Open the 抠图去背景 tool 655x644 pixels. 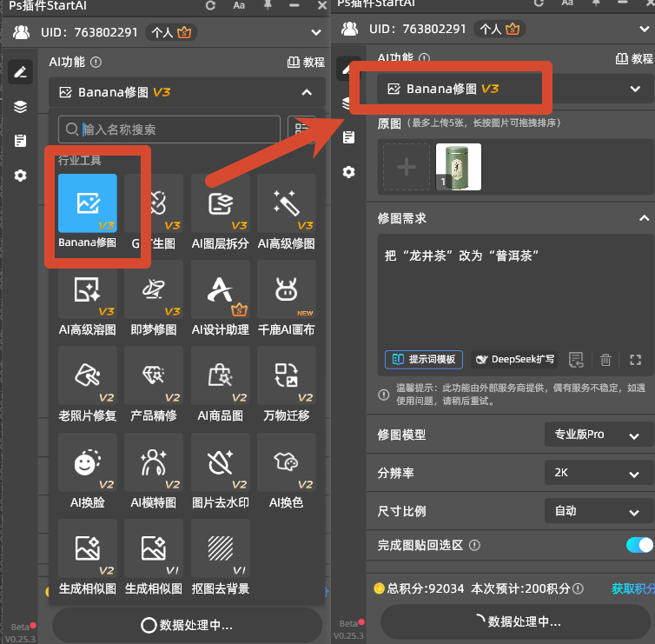coord(220,548)
